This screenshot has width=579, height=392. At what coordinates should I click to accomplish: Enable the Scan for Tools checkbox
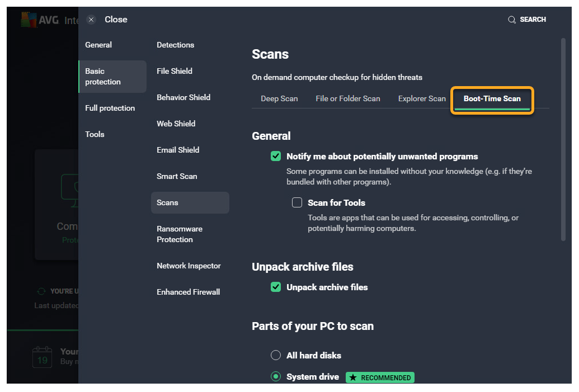(297, 202)
